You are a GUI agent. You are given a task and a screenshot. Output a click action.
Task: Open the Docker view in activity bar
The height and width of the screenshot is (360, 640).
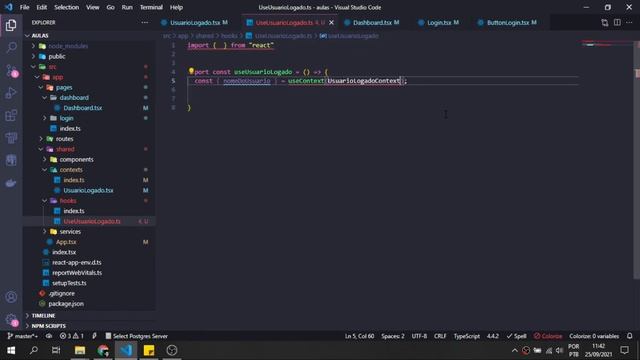11,183
